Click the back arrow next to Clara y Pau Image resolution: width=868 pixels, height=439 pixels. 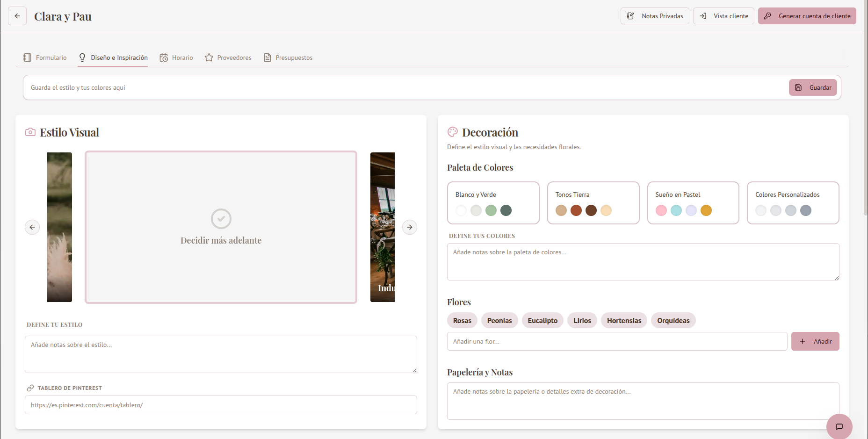click(17, 16)
